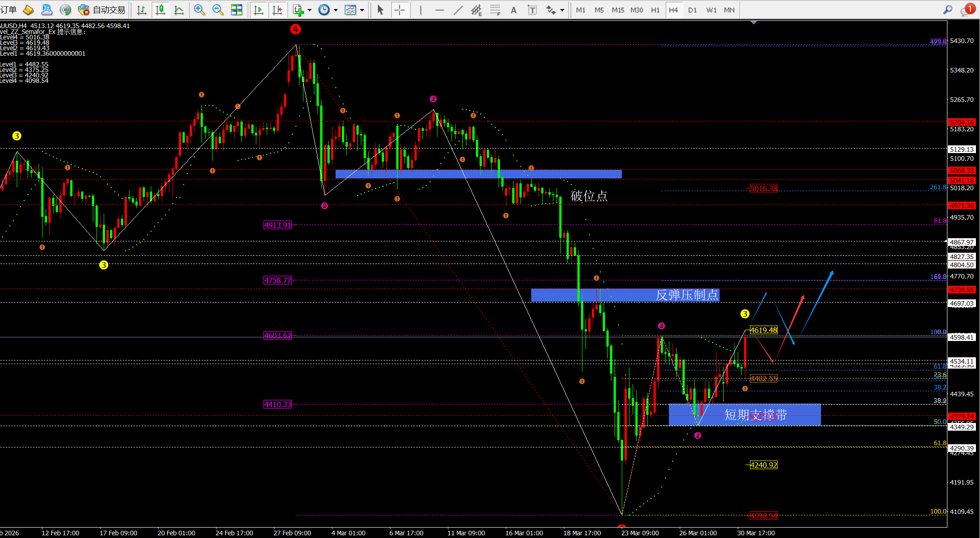Image resolution: width=980 pixels, height=538 pixels.
Task: Add a text label tool
Action: (x=514, y=10)
